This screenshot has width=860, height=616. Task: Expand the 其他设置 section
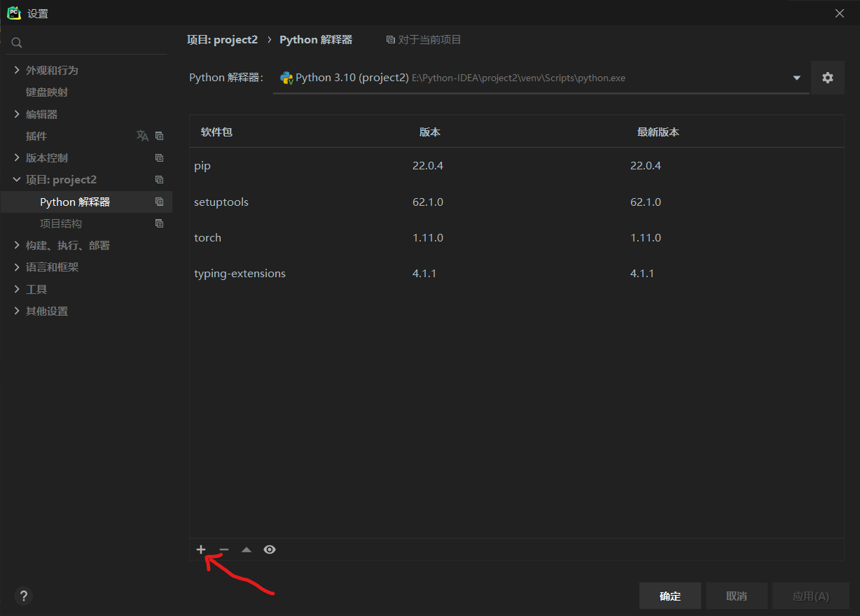(x=17, y=311)
